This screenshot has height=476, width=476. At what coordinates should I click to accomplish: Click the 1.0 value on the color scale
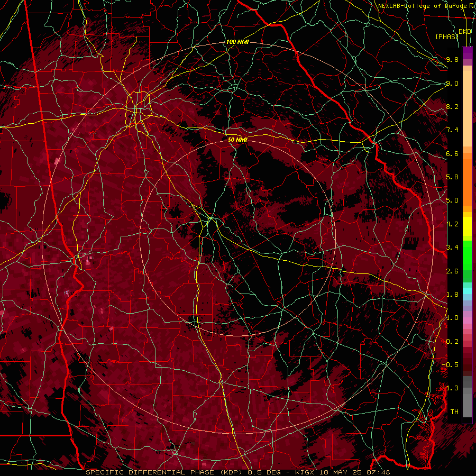coord(452,318)
